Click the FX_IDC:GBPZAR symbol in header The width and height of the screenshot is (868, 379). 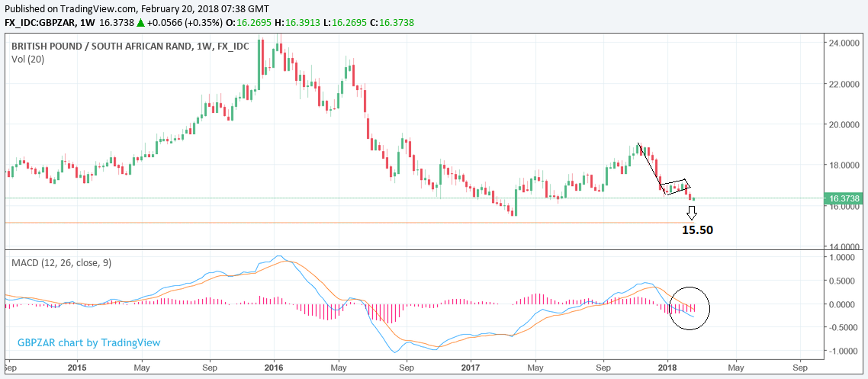[x=40, y=23]
